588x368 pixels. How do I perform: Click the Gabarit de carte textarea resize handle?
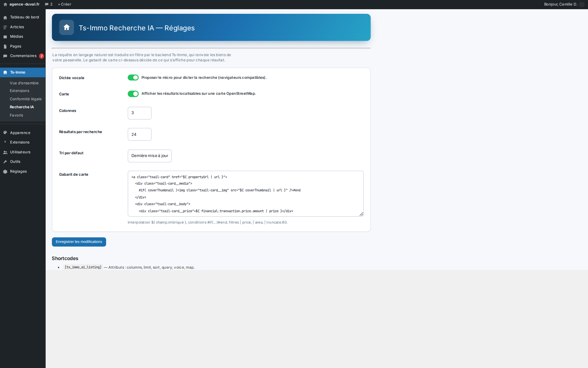361,214
